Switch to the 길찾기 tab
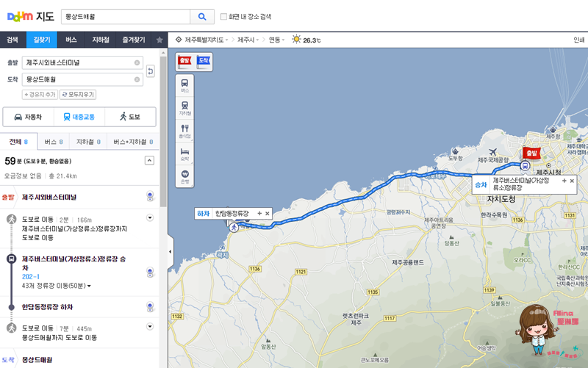This screenshot has height=368, width=588. click(x=42, y=40)
